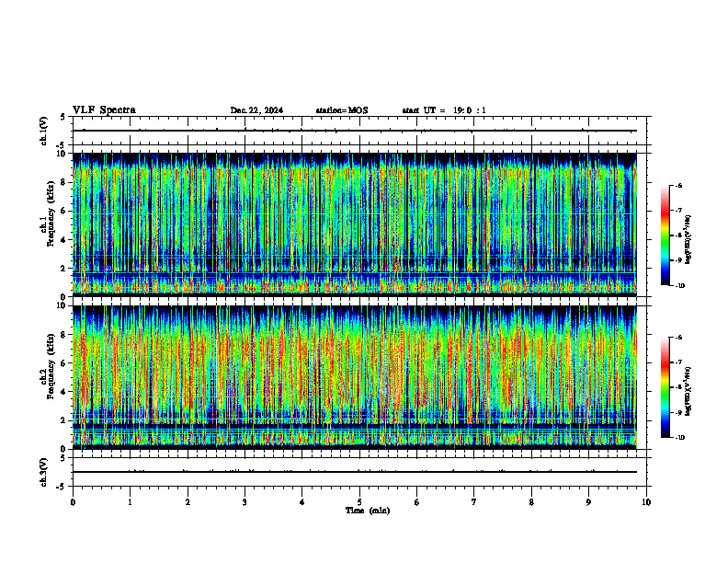Click the ch.2 spectrogram color bar
The height and width of the screenshot is (563, 728).
[x=665, y=387]
